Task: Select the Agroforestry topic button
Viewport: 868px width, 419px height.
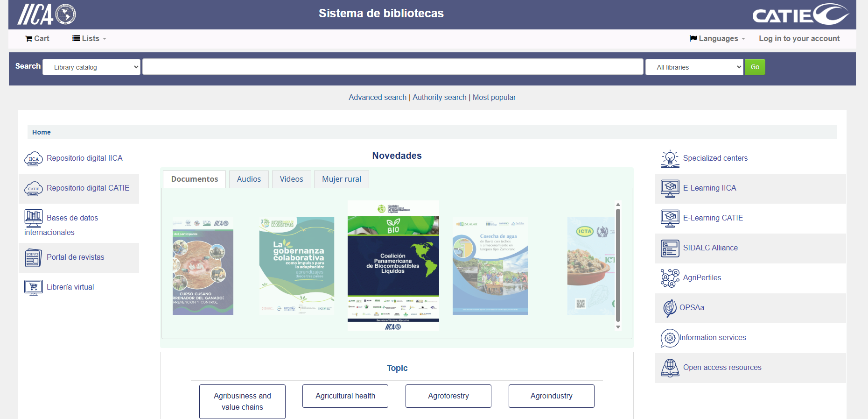Action: tap(448, 396)
